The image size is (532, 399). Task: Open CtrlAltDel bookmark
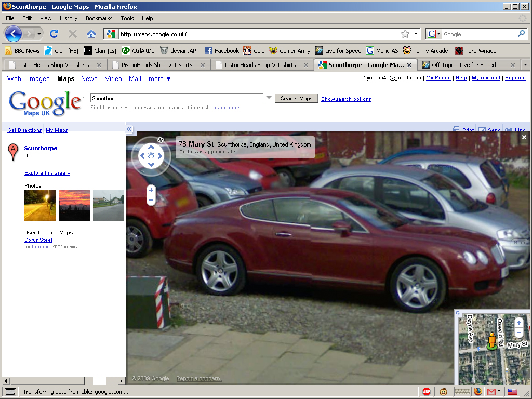point(139,51)
